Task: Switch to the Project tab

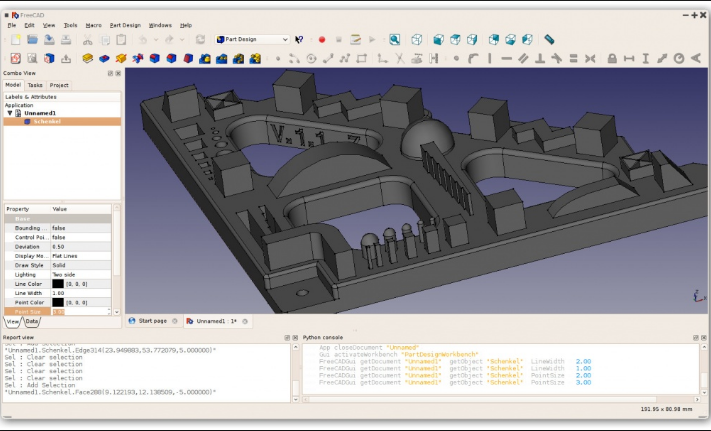Action: tap(59, 85)
